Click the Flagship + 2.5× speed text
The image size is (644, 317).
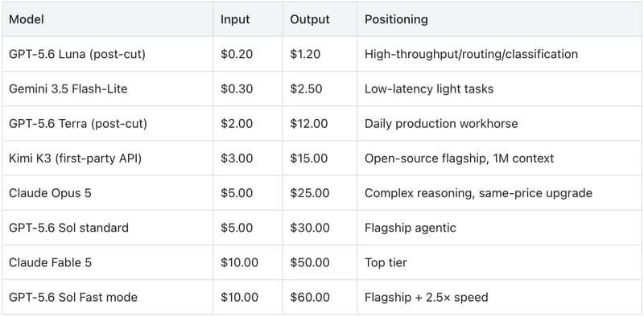(x=427, y=297)
